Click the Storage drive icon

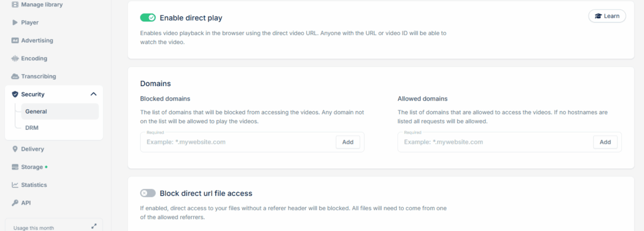(x=15, y=167)
